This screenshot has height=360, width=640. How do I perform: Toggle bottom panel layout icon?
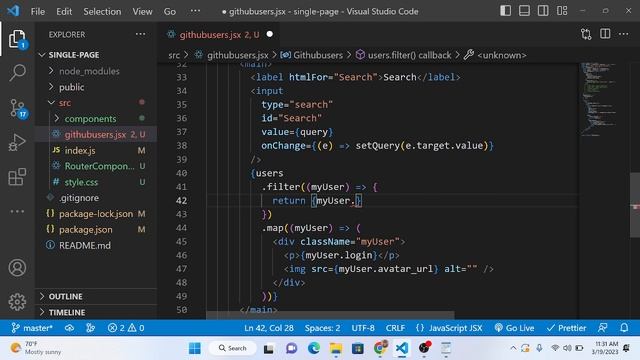(x=524, y=11)
